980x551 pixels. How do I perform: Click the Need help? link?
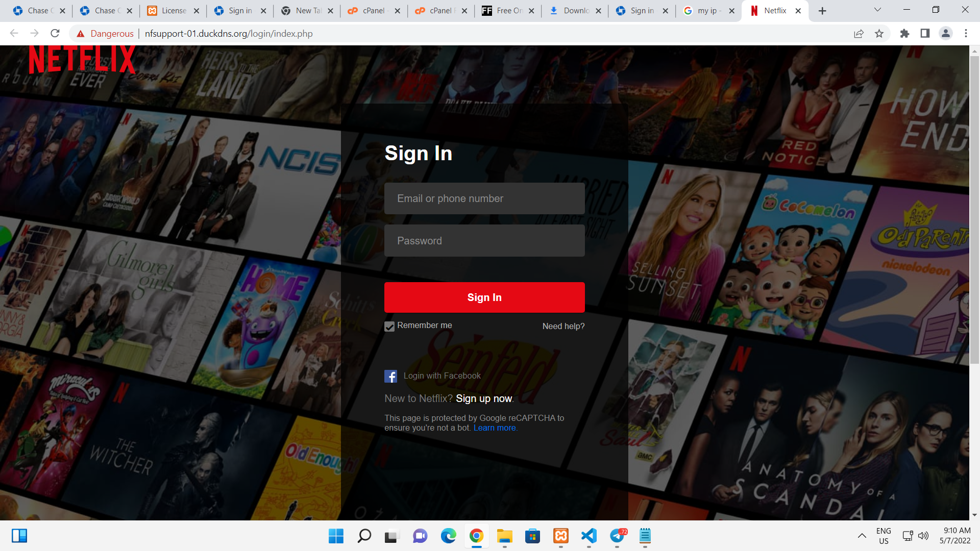563,327
